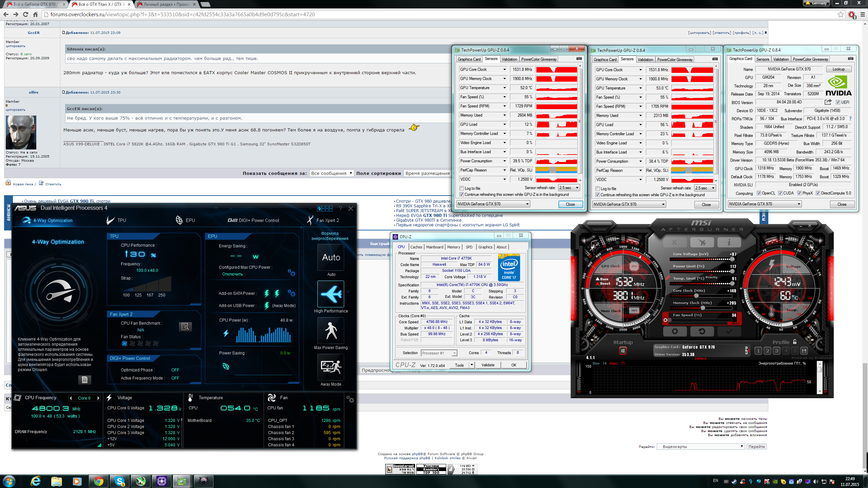Screen dimensions: 868x488
Task: Click Away Mode icon in ASUS panel
Action: (x=331, y=367)
